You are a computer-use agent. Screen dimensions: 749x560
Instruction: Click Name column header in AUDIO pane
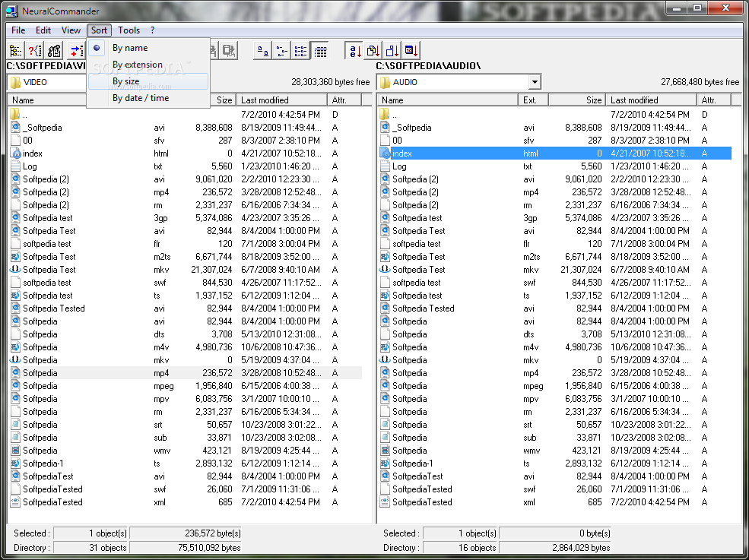coord(448,100)
